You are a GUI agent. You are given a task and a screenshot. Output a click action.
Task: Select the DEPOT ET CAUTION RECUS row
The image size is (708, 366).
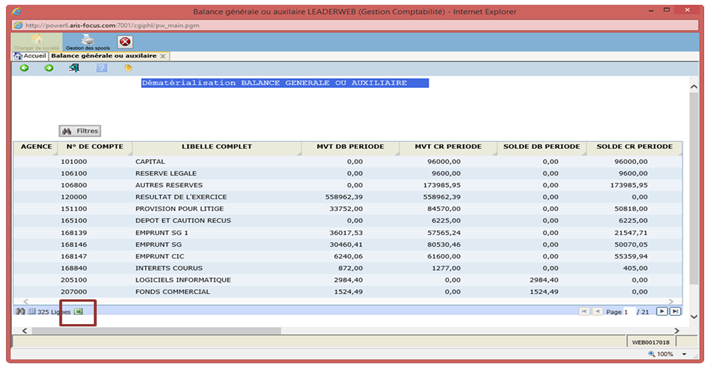348,221
